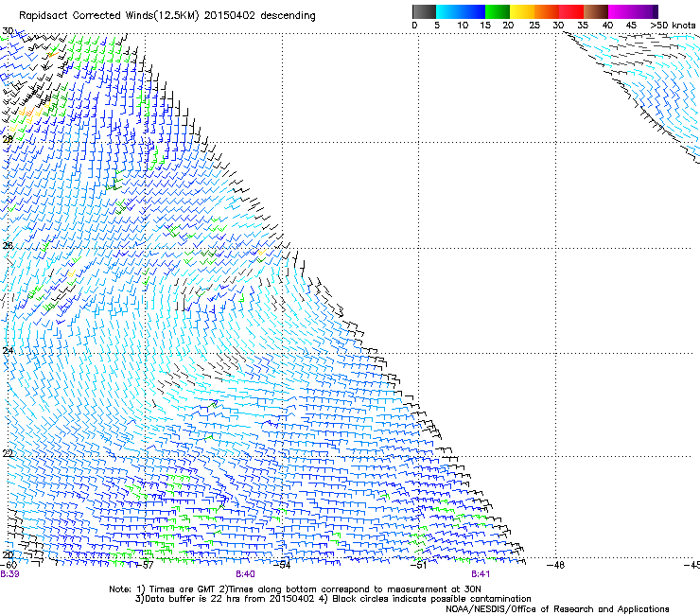Image resolution: width=700 pixels, height=615 pixels.
Task: Click the NOAA/NESDIS credit line
Action: [557, 609]
